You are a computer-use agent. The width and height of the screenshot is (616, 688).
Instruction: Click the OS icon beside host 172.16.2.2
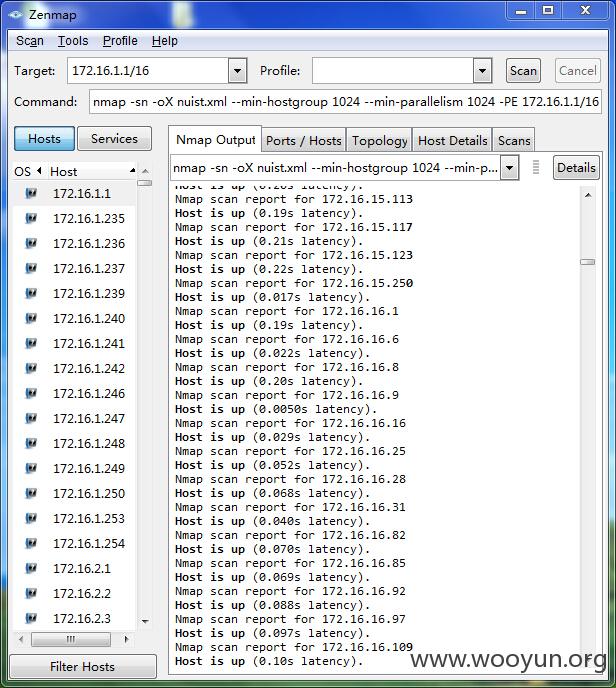tap(31, 593)
